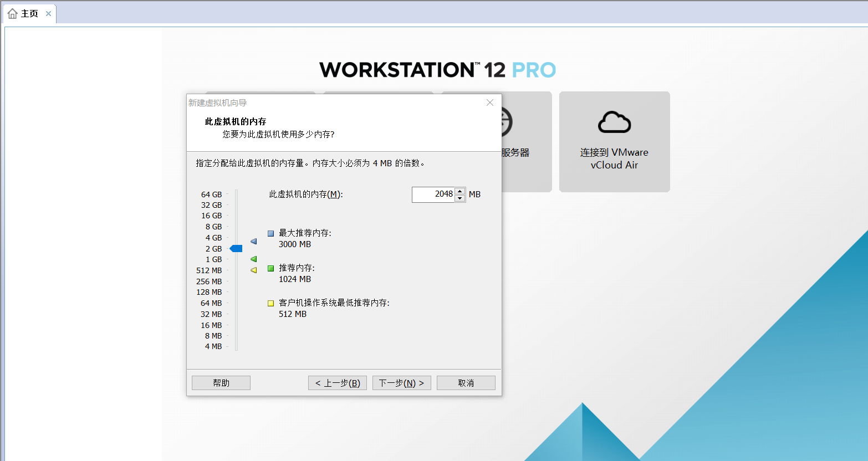This screenshot has height=461, width=868.
Task: Click the 16 MB slider label
Action: click(x=211, y=325)
